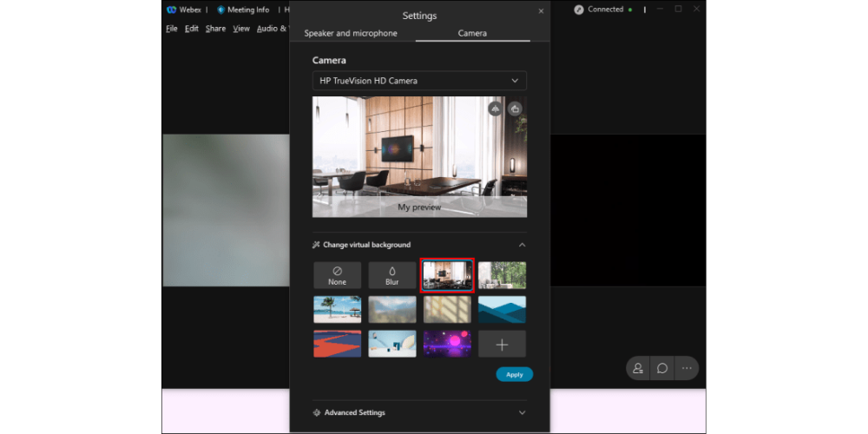
Task: Choose the beach virtual background thumbnail
Action: click(337, 310)
